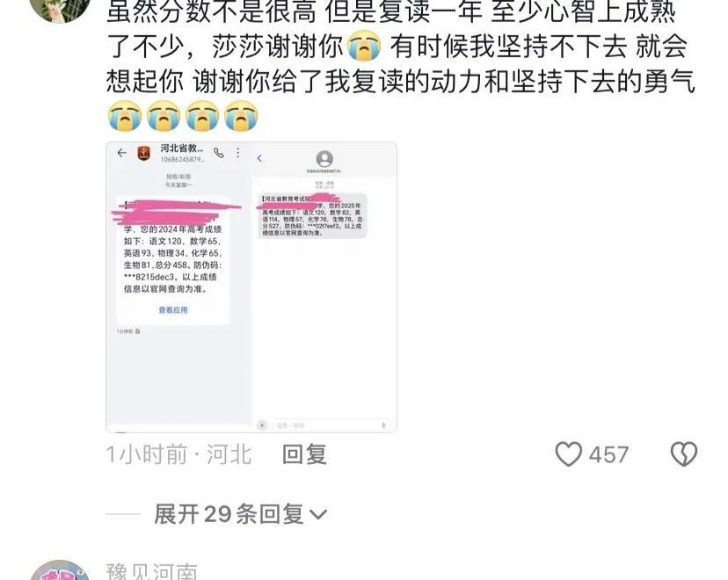This screenshot has width=728, height=580.
Task: Tap the broken heart dislike icon
Action: click(x=684, y=453)
